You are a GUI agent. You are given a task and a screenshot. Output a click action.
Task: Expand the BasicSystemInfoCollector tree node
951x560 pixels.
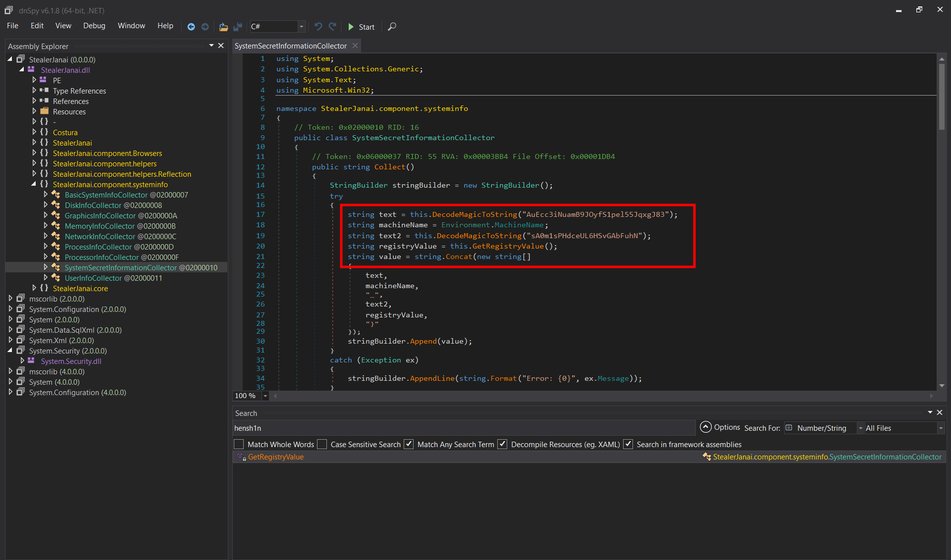[46, 195]
